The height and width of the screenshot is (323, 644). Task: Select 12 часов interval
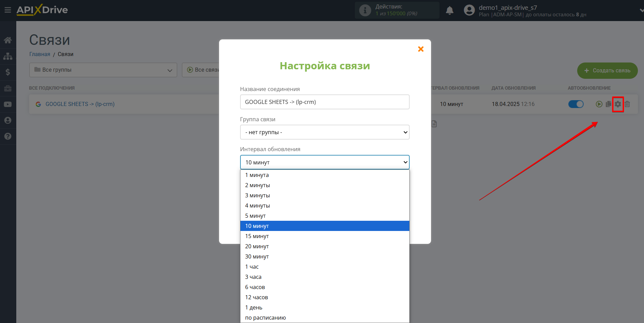[325, 297]
